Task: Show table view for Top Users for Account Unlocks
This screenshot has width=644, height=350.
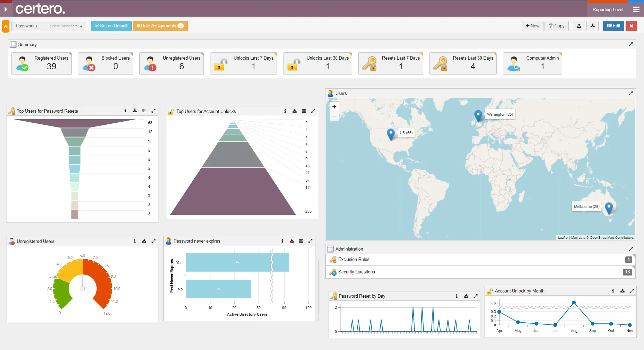Action: (304, 111)
